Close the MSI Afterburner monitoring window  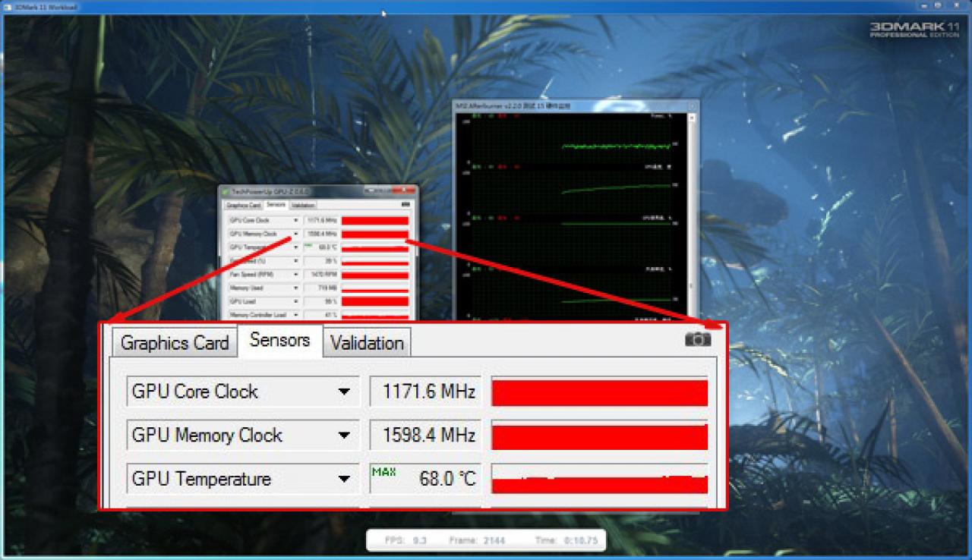(x=692, y=106)
